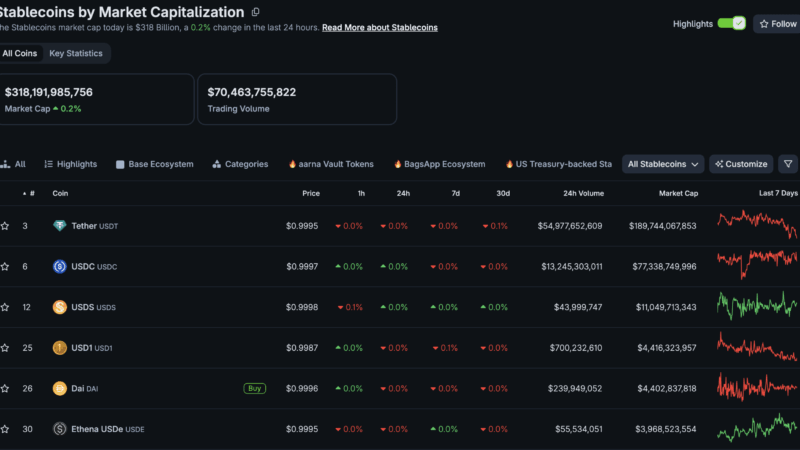Screen dimensions: 800x450
Task: Switch to the Key Statistics tab
Action: pyautogui.click(x=76, y=53)
